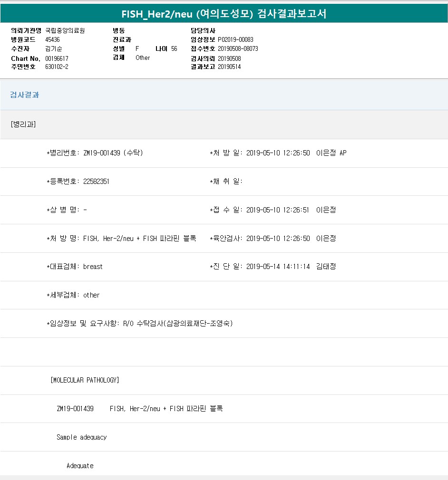This screenshot has width=448, height=480.
Task: Click the registration number '22582351'
Action: point(96,181)
